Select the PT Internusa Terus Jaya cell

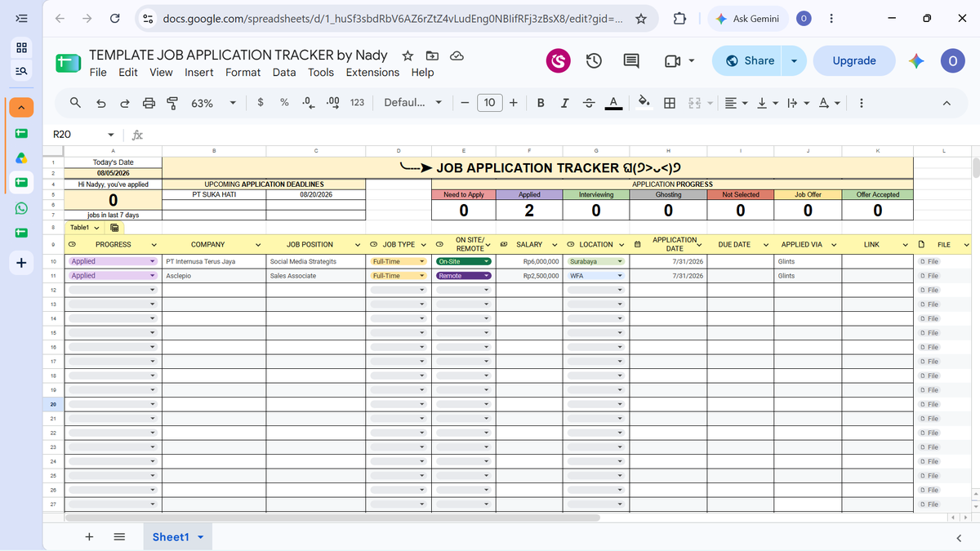214,262
